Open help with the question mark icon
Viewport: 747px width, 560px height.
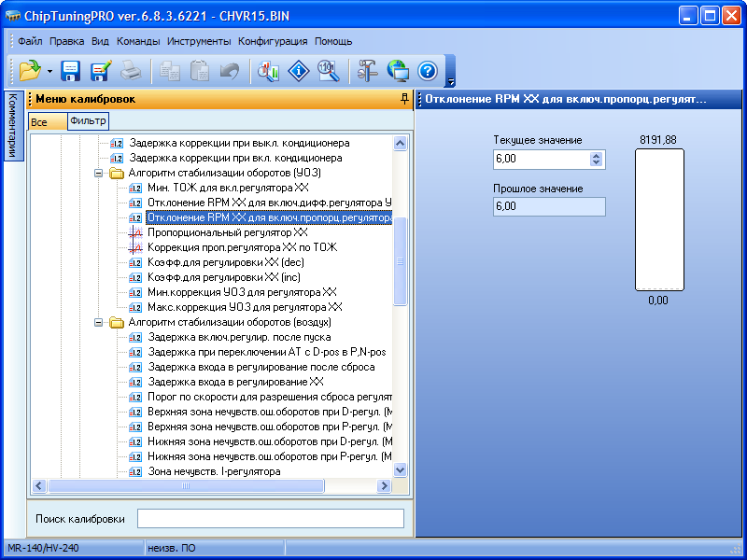click(x=428, y=71)
